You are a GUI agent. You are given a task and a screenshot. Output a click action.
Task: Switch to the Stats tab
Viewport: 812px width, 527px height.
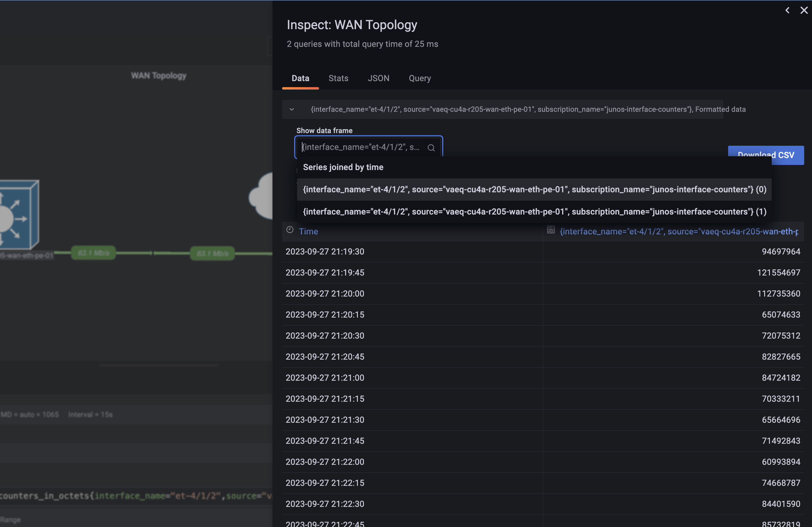pos(338,78)
